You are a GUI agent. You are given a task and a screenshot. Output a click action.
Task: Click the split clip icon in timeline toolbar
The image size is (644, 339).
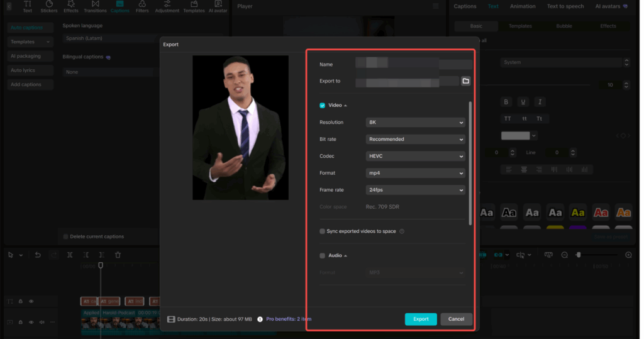click(70, 255)
